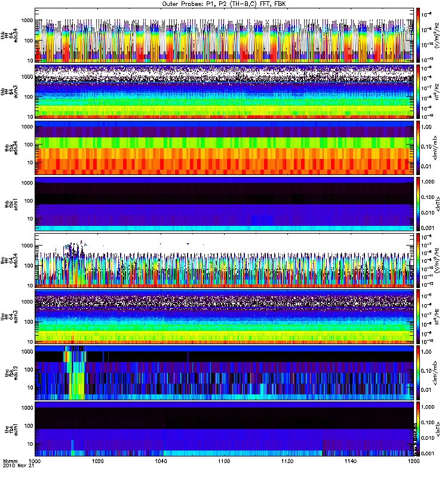Select the 'thc fff 64 scm3' panel axis label
The width and height of the screenshot is (448, 478).
click(9, 317)
